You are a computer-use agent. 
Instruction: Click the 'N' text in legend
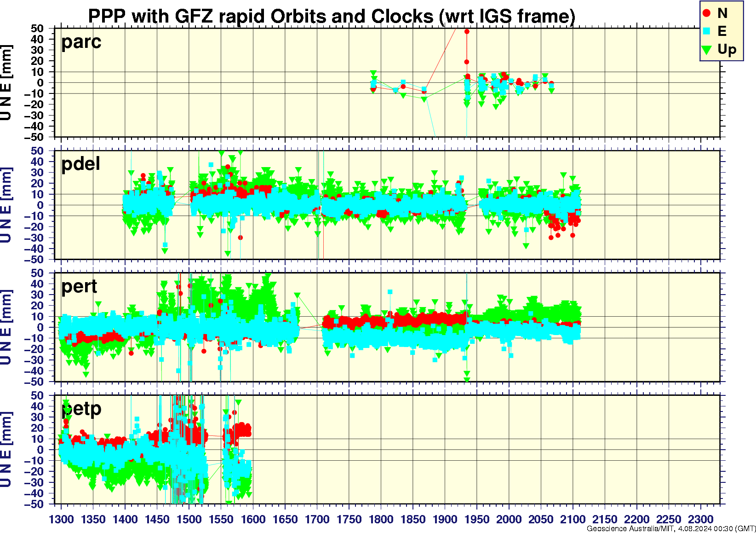click(x=722, y=13)
